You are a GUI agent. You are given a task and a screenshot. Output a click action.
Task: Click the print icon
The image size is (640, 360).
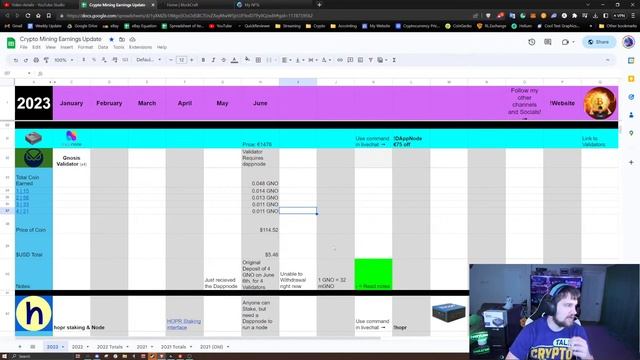[36, 60]
